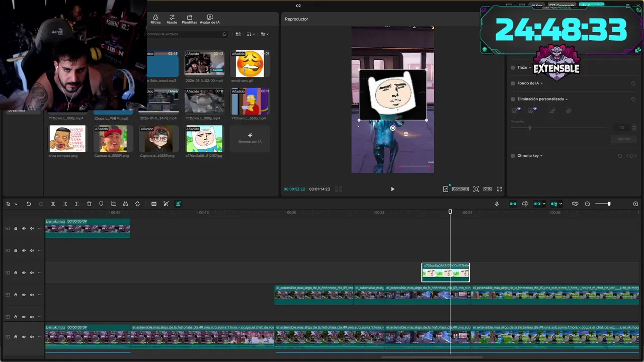The width and height of the screenshot is (644, 362).
Task: Select the plain brush tool under Eliminación personalizada
Action: pos(552,111)
